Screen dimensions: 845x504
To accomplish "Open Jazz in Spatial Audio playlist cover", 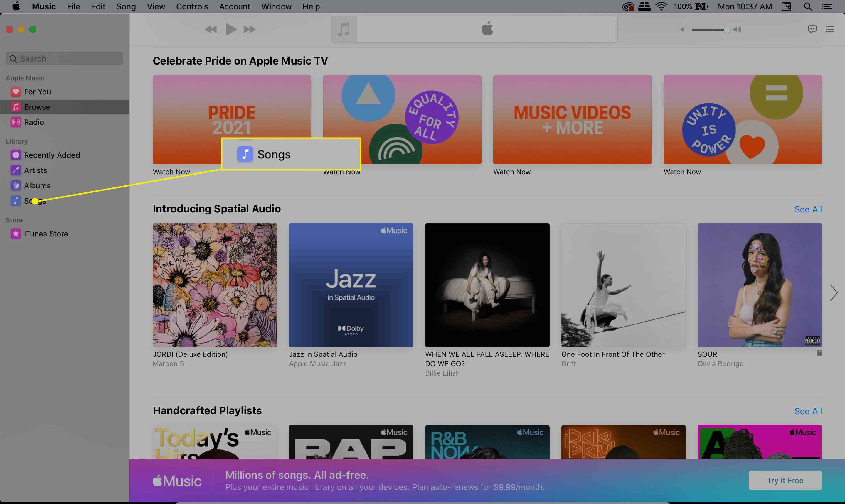I will click(x=351, y=285).
